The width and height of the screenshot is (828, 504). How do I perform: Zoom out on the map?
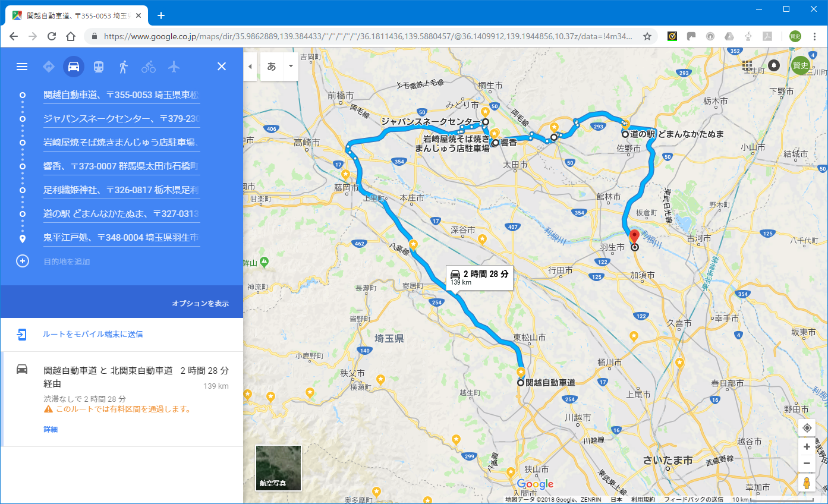pyautogui.click(x=807, y=463)
